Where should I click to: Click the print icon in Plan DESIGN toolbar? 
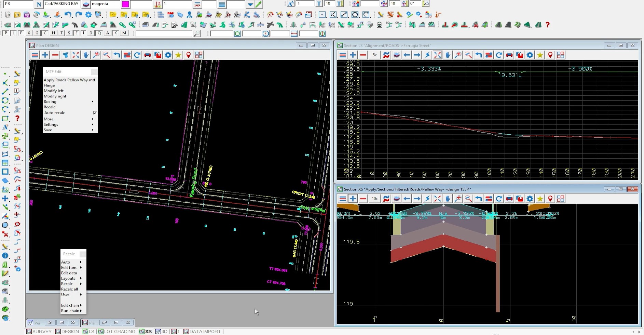[148, 55]
